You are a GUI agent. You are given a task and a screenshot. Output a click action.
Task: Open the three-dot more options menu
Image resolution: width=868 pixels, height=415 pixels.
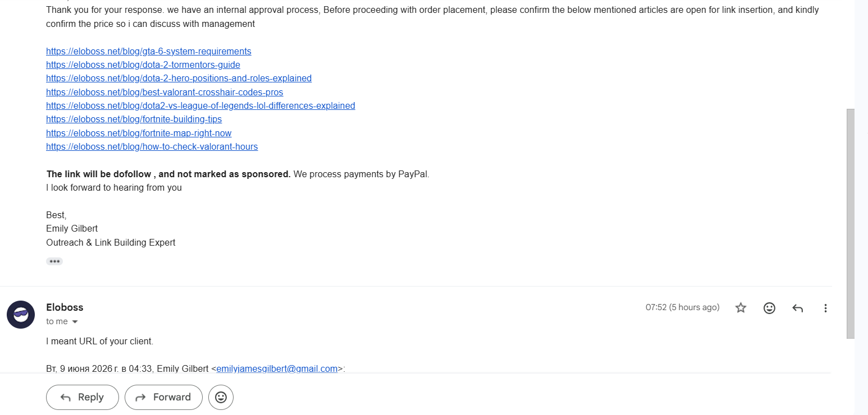(825, 308)
